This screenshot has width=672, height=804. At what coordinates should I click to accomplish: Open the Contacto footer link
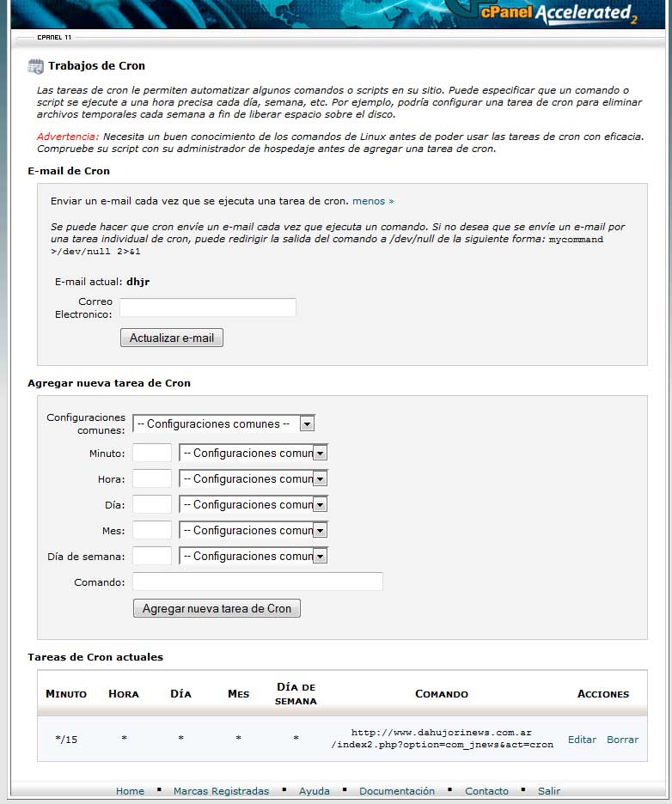[487, 790]
